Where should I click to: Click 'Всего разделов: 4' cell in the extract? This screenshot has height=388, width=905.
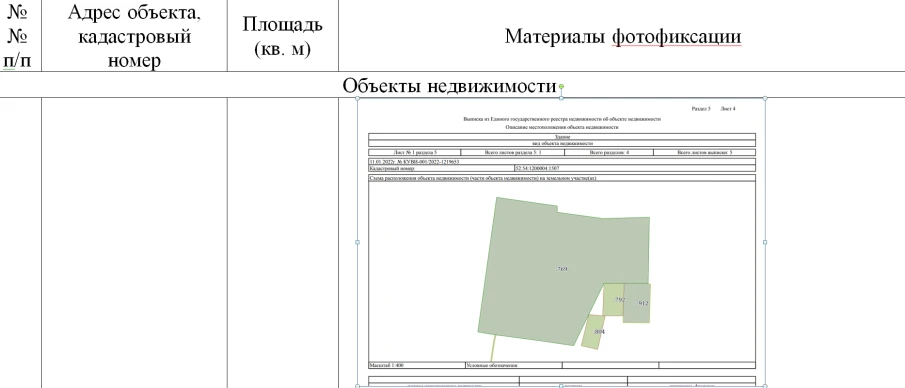(609, 152)
